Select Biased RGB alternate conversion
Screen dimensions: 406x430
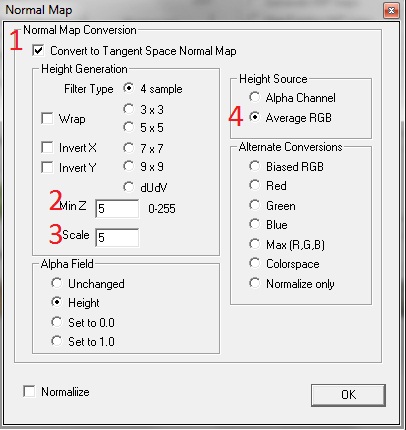coord(254,166)
